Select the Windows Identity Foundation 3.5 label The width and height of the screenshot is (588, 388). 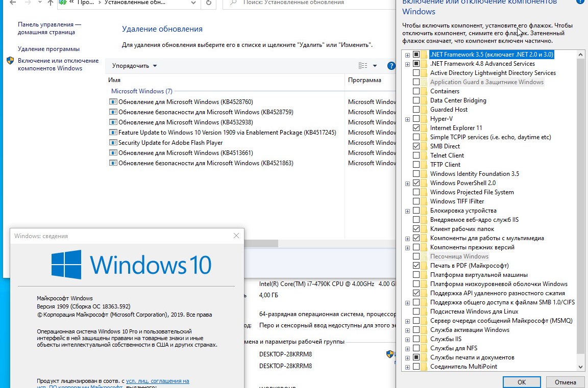(474, 174)
